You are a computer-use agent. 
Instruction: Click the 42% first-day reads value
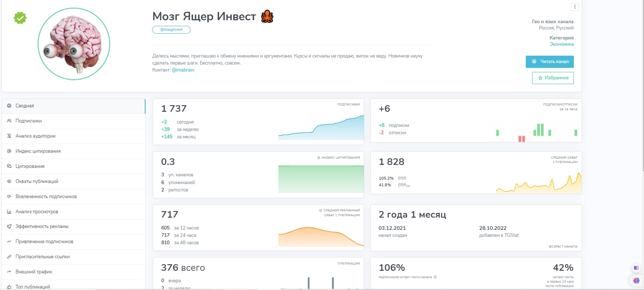(x=563, y=268)
